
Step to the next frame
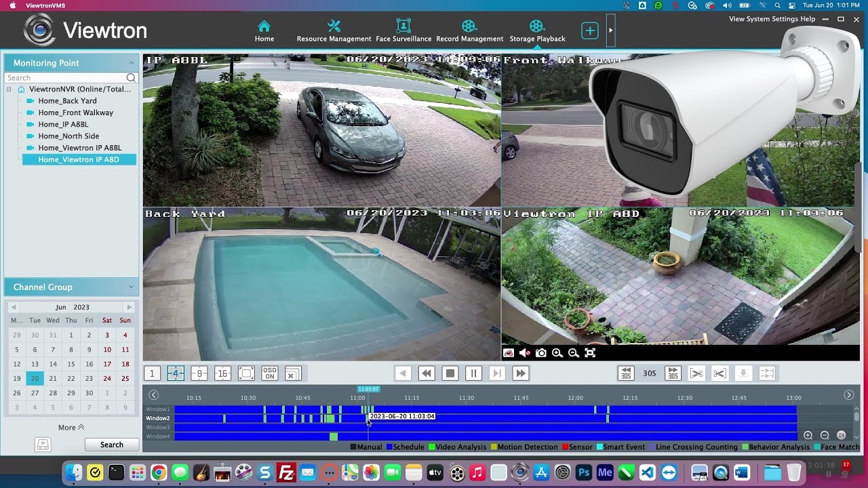click(497, 373)
